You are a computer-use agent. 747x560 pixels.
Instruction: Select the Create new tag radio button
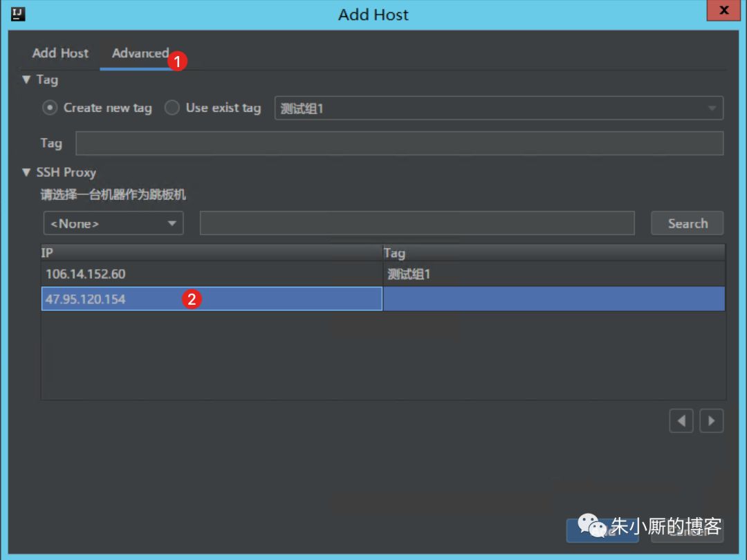click(48, 108)
